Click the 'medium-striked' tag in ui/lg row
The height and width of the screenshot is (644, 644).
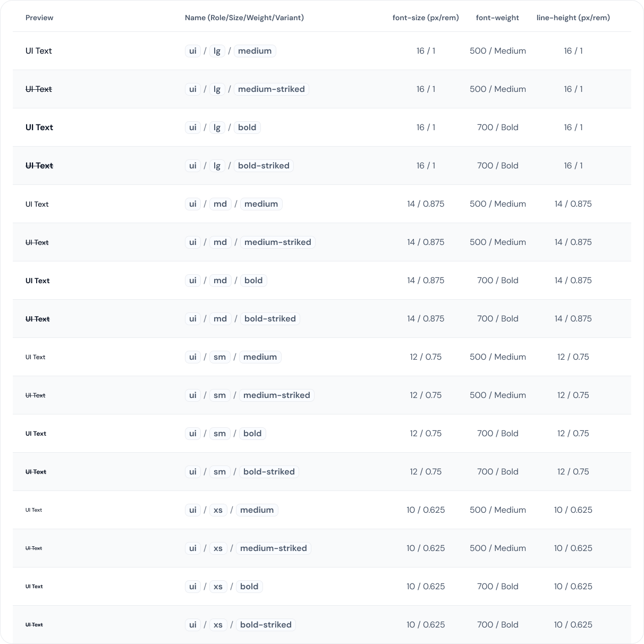pos(271,89)
